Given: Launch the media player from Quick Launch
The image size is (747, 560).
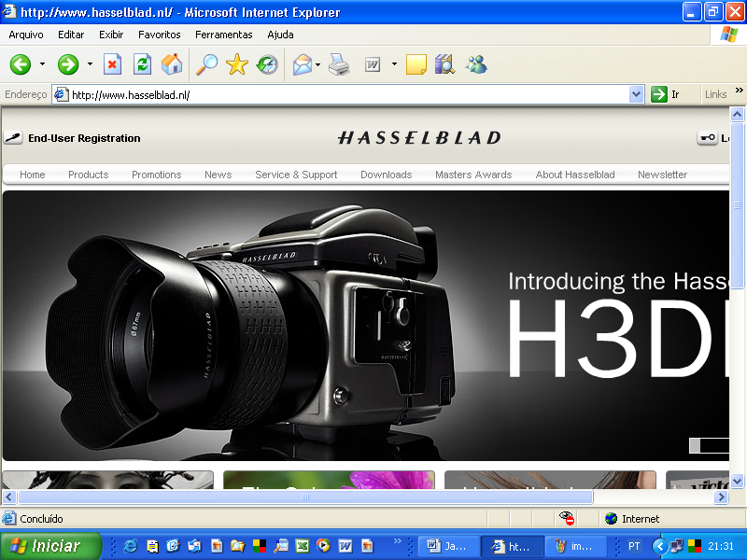Looking at the screenshot, I should [x=323, y=546].
